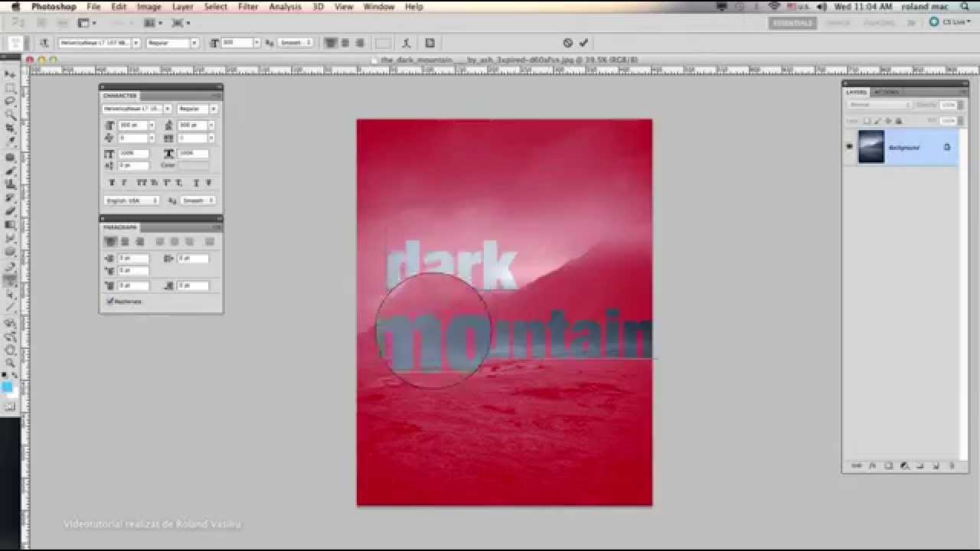Open the Window menu
This screenshot has width=980, height=551.
tap(379, 7)
